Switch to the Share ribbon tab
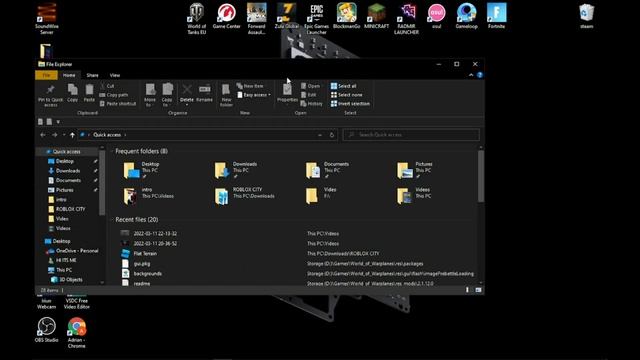 pyautogui.click(x=92, y=75)
